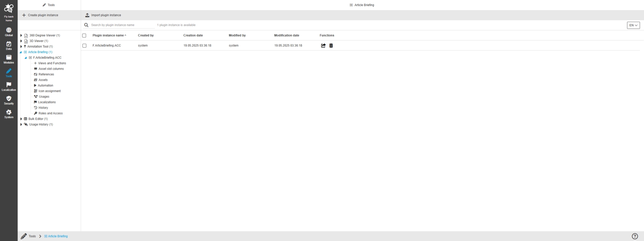Open the Security shield section
Image resolution: width=644 pixels, height=241 pixels.
[x=9, y=100]
